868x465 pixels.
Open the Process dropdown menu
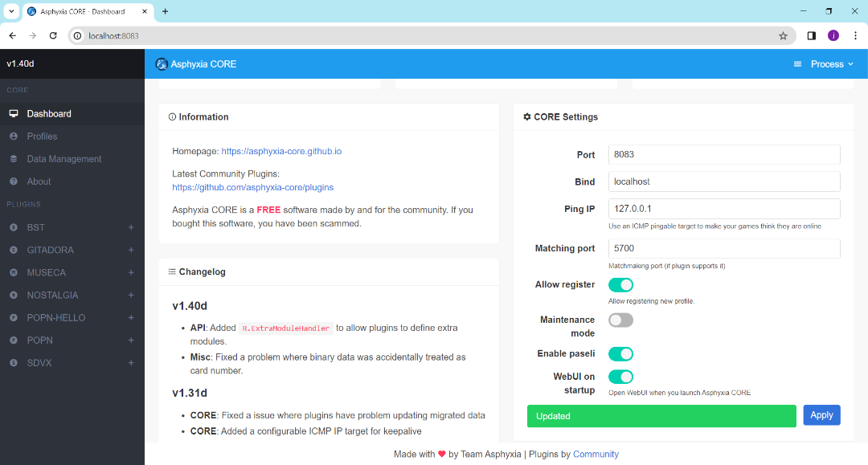click(831, 63)
